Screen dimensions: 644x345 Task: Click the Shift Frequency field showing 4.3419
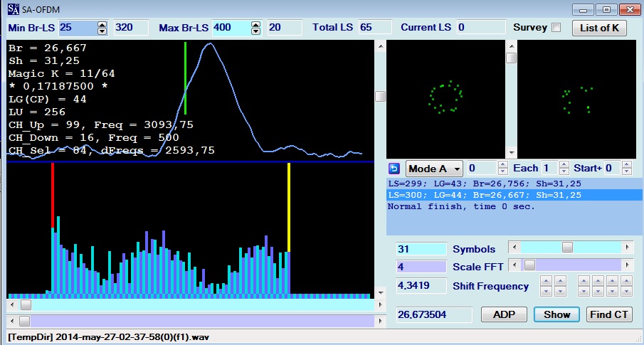click(x=421, y=285)
